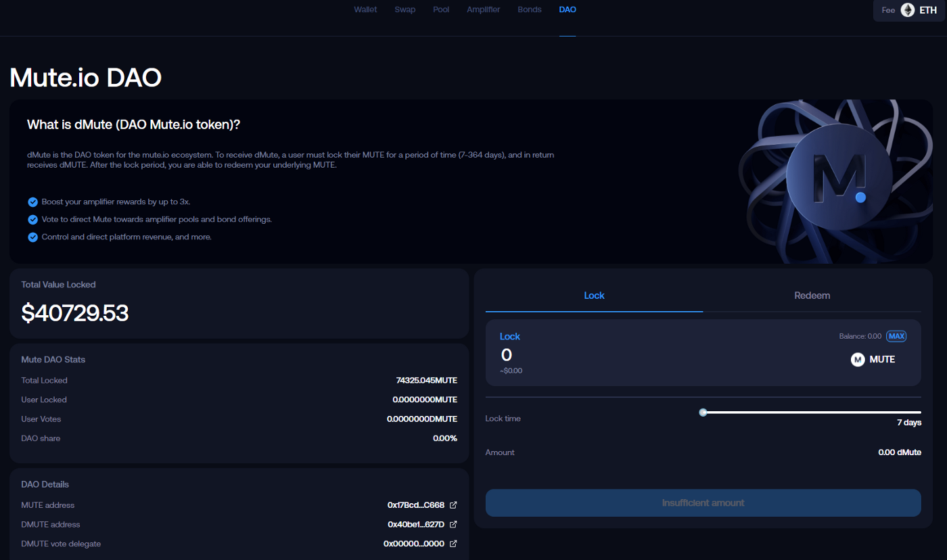Viewport: 947px width, 560px height.
Task: Click the Total Value Locked amount $40729.53
Action: pos(75,313)
